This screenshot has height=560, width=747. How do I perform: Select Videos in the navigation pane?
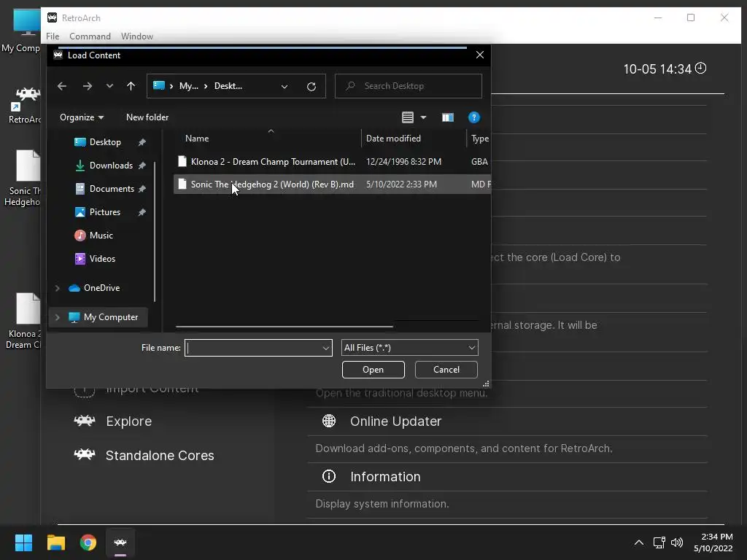pos(102,259)
